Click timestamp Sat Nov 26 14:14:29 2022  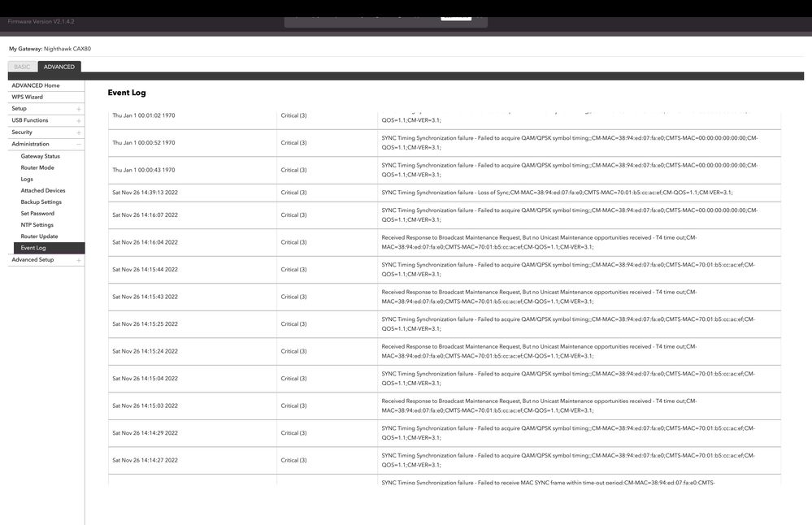[x=145, y=433]
